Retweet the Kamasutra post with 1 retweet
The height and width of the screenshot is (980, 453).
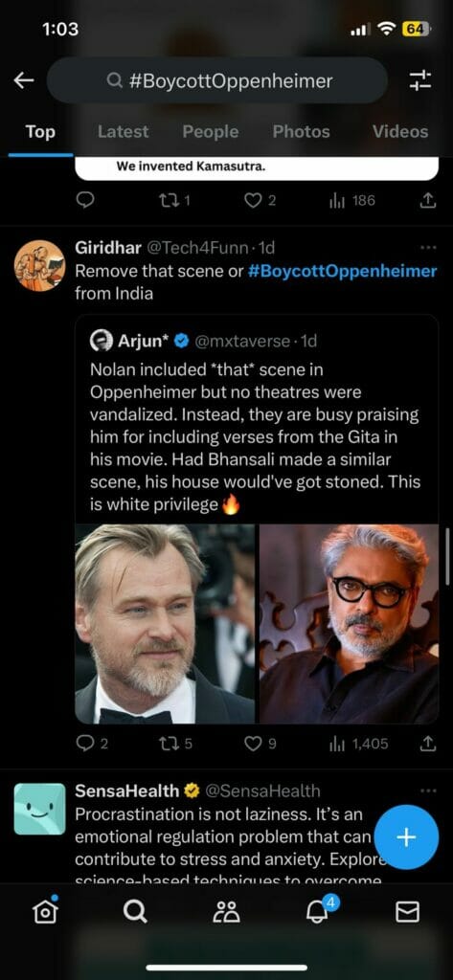point(175,200)
